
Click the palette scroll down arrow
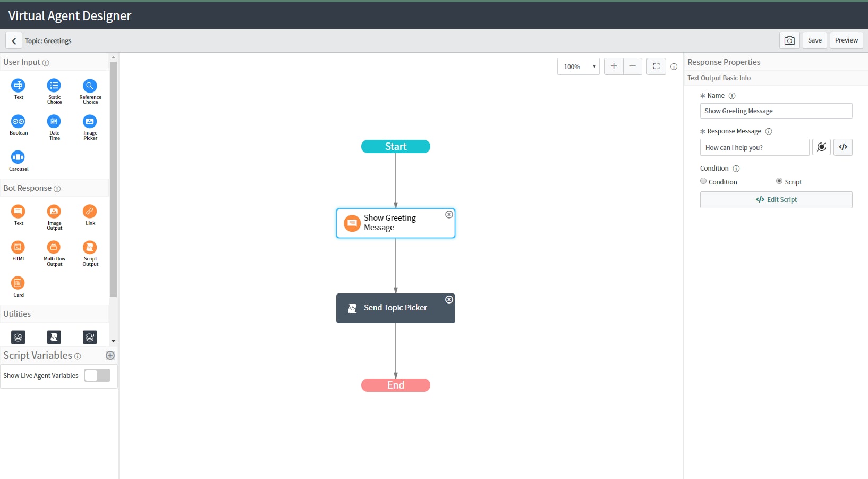[113, 341]
